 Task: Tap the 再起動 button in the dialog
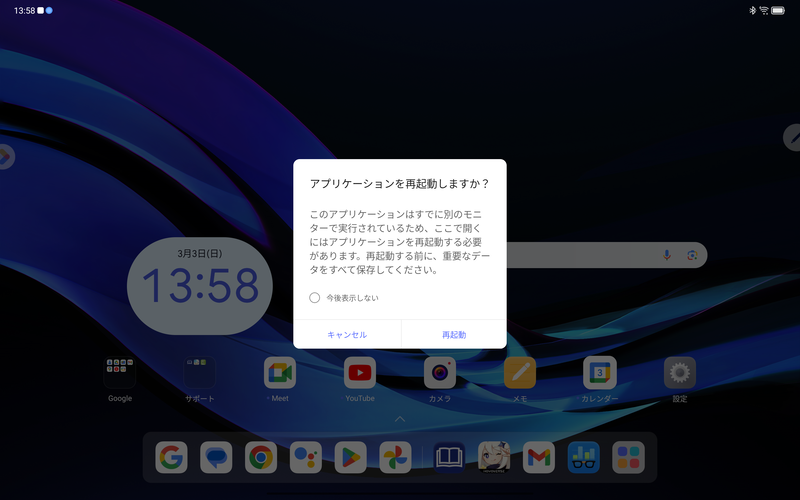pyautogui.click(x=454, y=335)
